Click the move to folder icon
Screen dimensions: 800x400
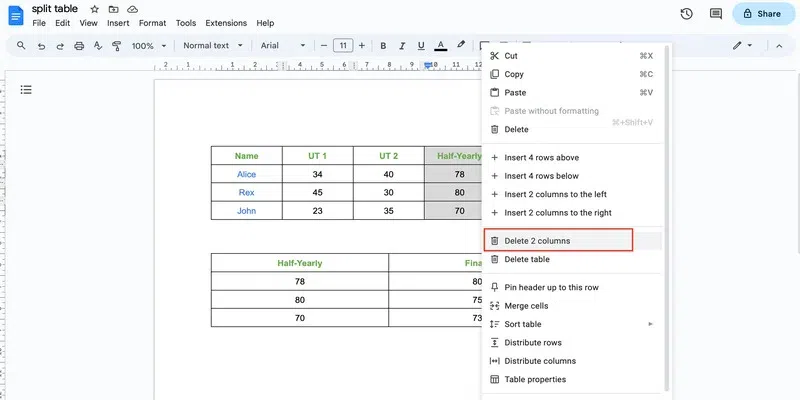[x=113, y=9]
